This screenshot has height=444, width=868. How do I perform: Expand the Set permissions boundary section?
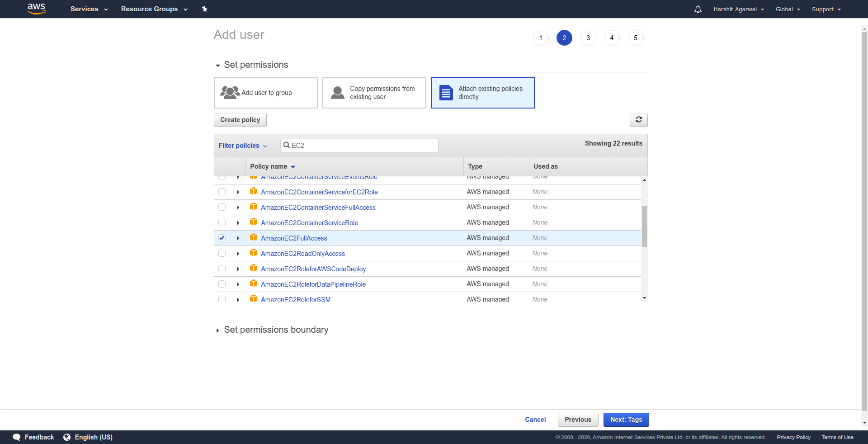tap(217, 331)
